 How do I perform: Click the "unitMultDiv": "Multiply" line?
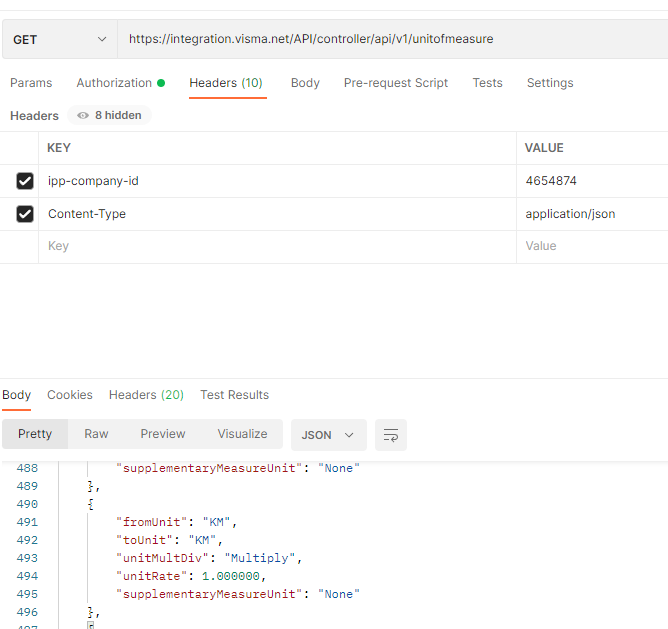pos(209,558)
